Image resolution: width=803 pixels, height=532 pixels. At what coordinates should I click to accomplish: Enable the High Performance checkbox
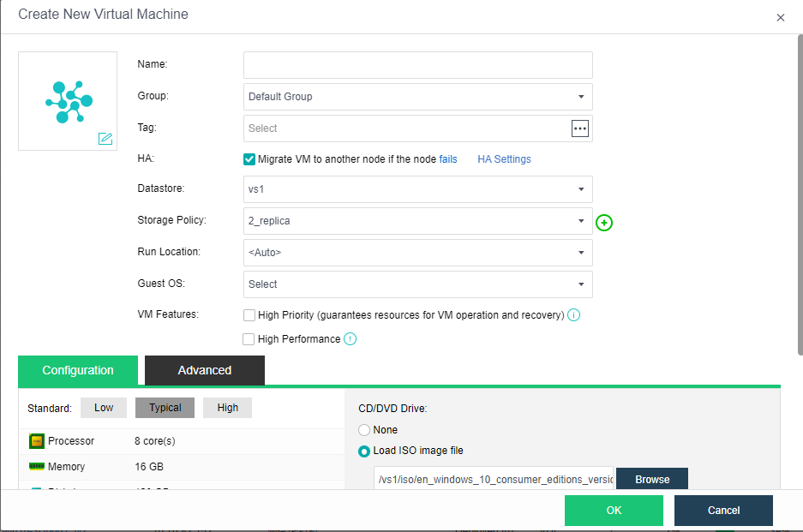coord(249,339)
